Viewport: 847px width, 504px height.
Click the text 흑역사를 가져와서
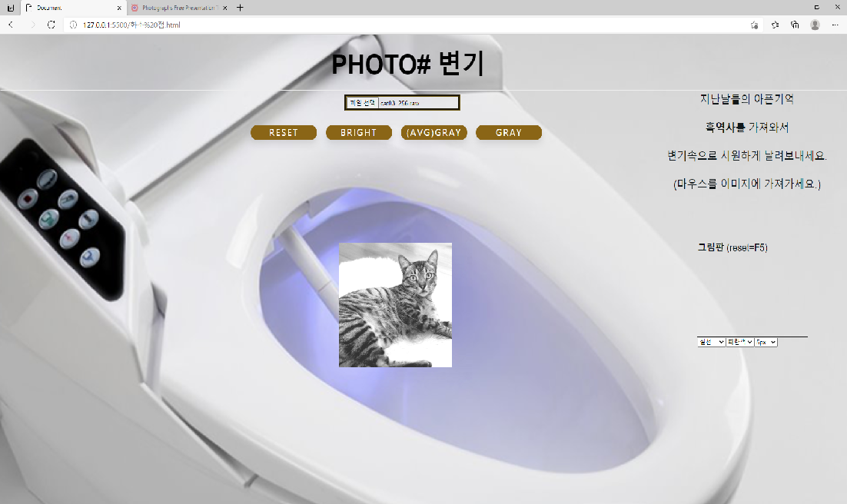pos(747,128)
